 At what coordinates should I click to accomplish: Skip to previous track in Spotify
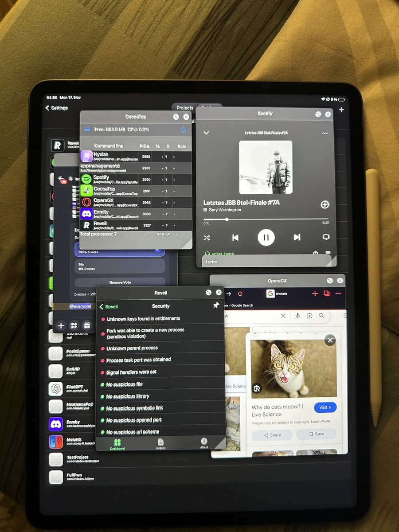point(235,238)
